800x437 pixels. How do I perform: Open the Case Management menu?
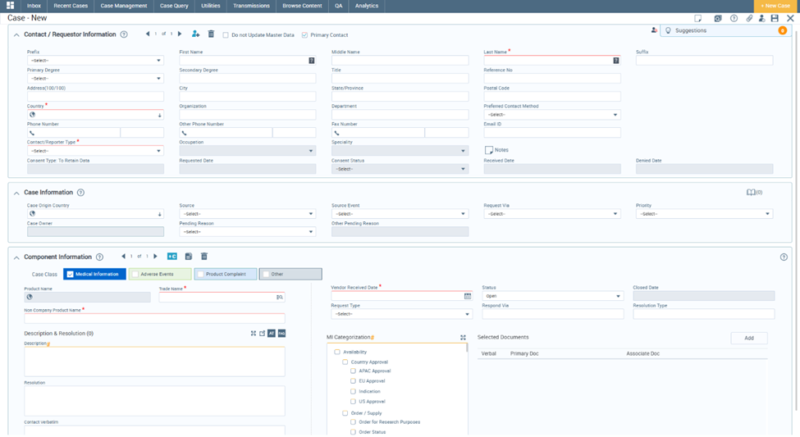(x=123, y=5)
